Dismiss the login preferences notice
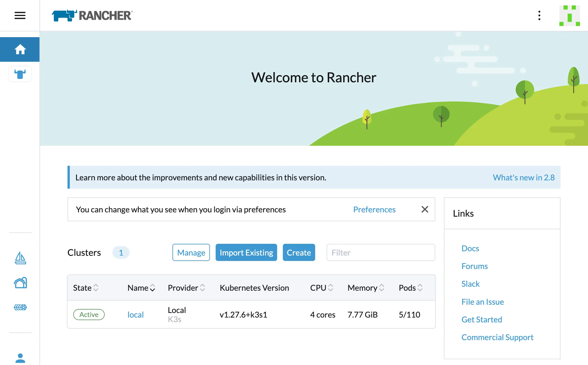 (x=425, y=209)
